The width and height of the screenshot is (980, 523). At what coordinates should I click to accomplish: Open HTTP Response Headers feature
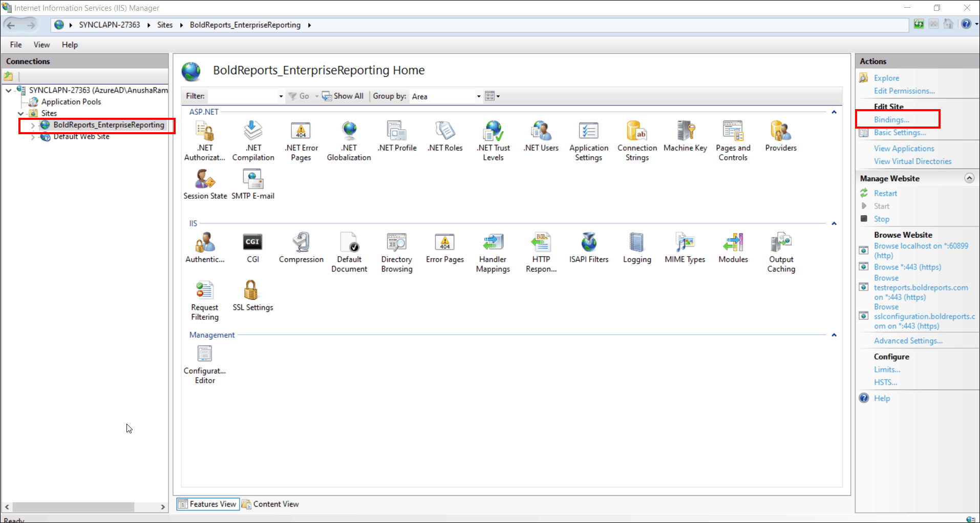coord(541,253)
